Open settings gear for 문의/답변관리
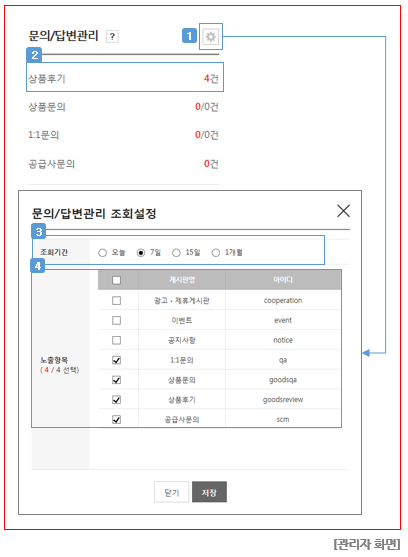This screenshot has height=557, width=408. 211,36
